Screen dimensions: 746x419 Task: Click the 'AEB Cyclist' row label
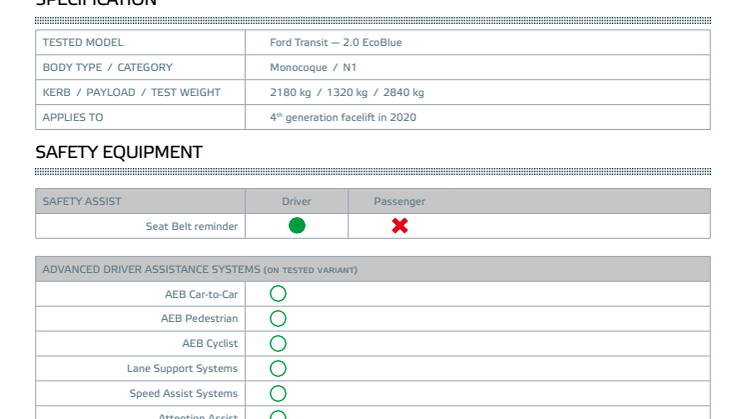pyautogui.click(x=210, y=343)
